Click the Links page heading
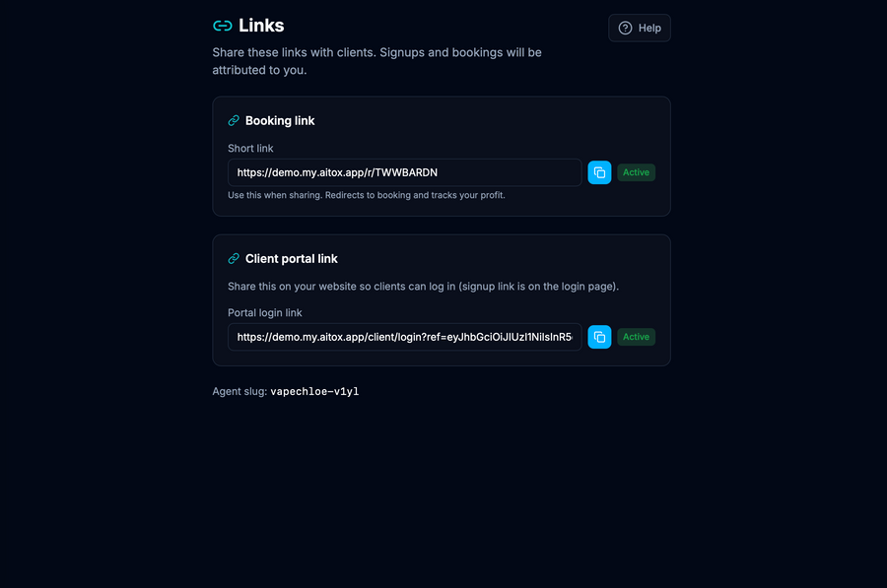887x588 pixels. coord(261,26)
